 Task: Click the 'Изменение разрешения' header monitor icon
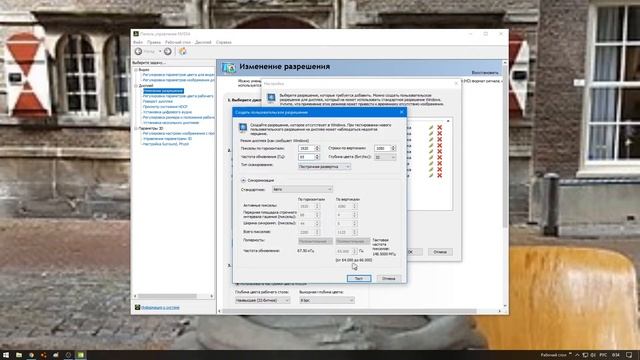tap(228, 67)
